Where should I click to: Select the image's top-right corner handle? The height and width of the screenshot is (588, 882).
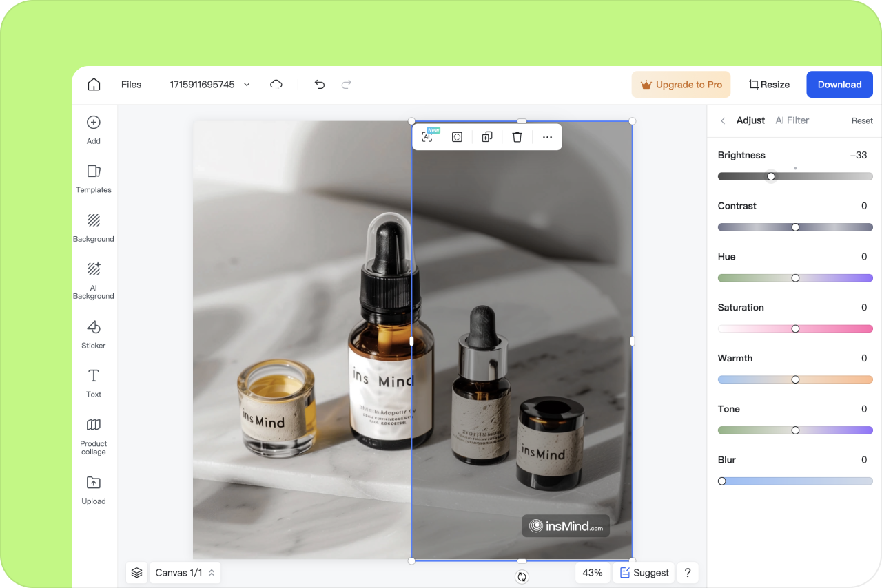[633, 121]
